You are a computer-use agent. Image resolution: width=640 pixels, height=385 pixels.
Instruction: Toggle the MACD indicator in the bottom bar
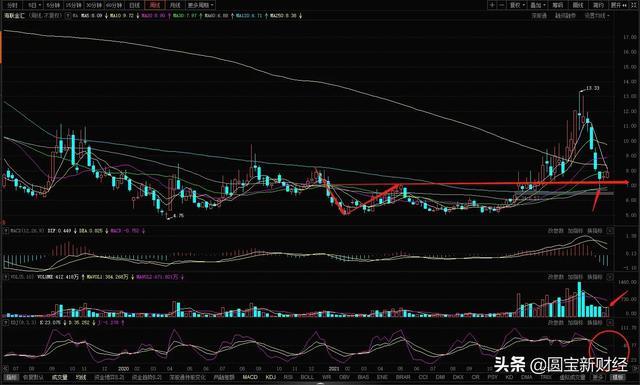tap(250, 377)
